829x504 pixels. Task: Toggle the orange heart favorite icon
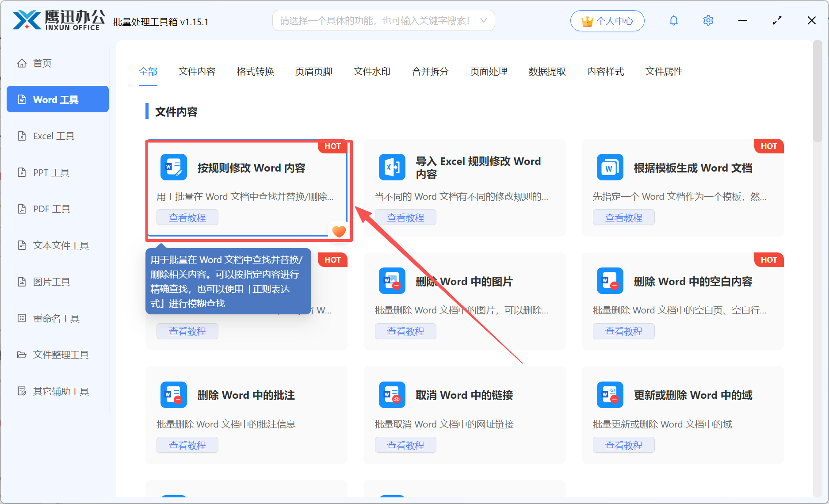coord(339,231)
